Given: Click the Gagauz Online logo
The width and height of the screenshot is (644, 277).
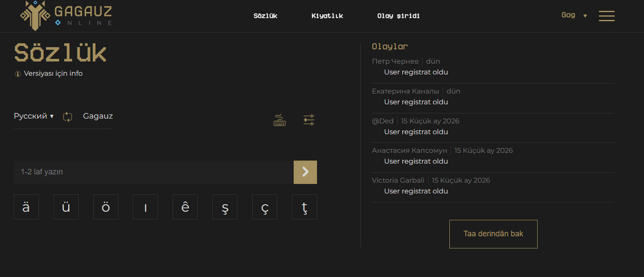Looking at the screenshot, I should [66, 16].
